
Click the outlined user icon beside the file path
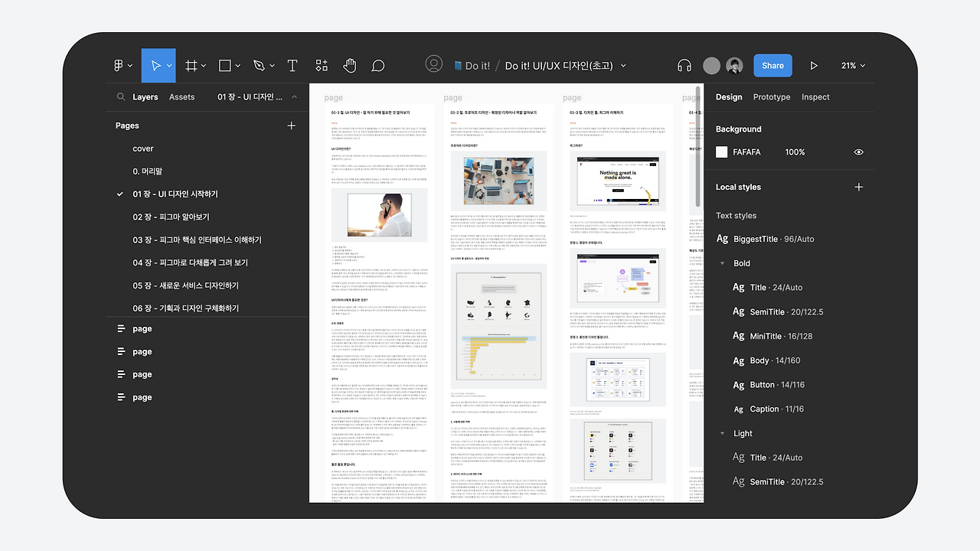(434, 64)
